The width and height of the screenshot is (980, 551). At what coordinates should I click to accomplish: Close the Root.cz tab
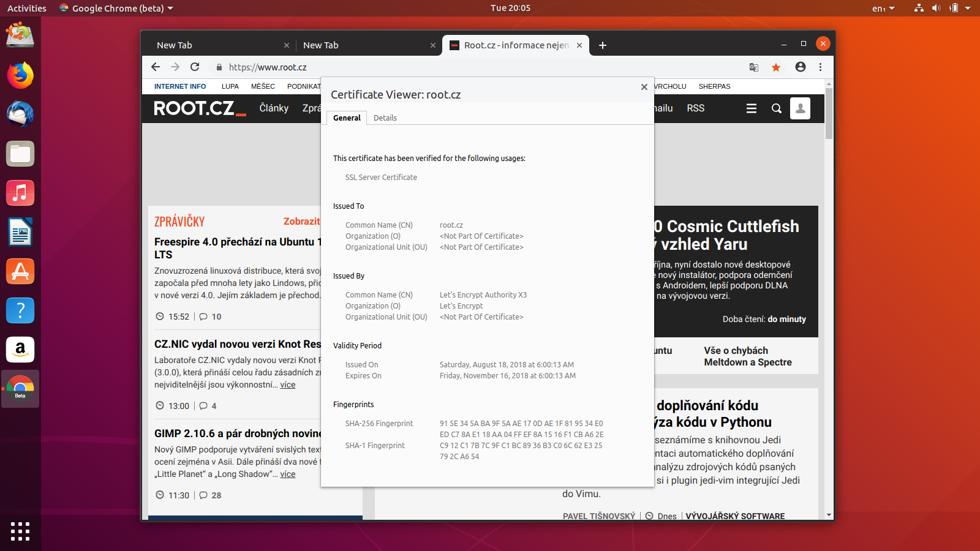pyautogui.click(x=579, y=45)
